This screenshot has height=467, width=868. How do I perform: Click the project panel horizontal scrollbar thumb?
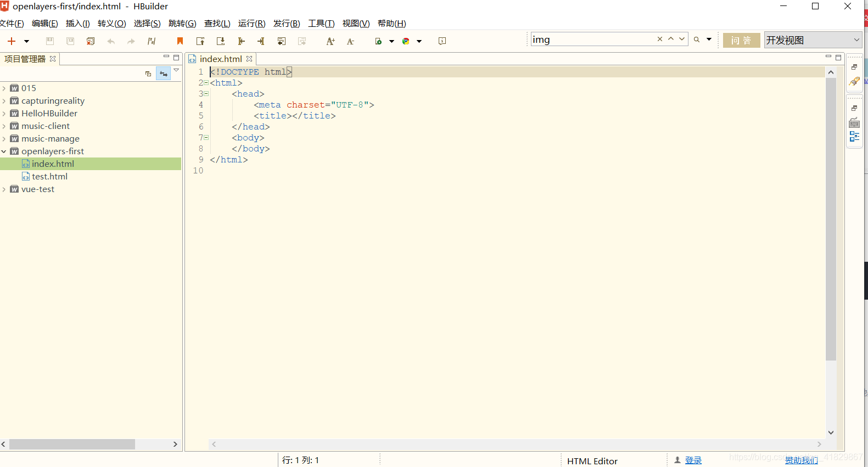click(x=72, y=444)
